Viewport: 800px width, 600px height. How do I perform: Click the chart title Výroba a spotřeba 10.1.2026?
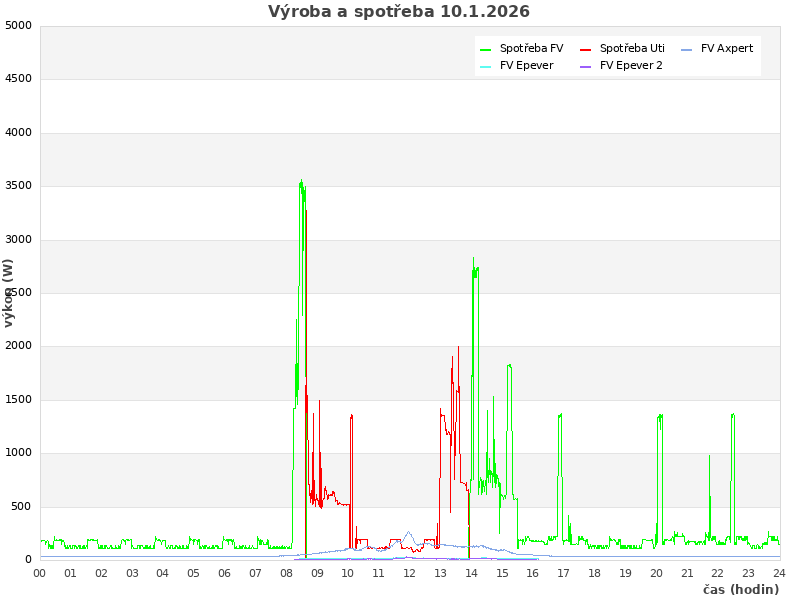[x=399, y=12]
